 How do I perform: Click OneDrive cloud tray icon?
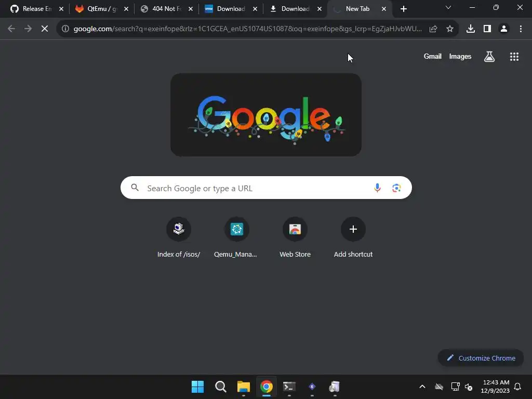(x=438, y=387)
